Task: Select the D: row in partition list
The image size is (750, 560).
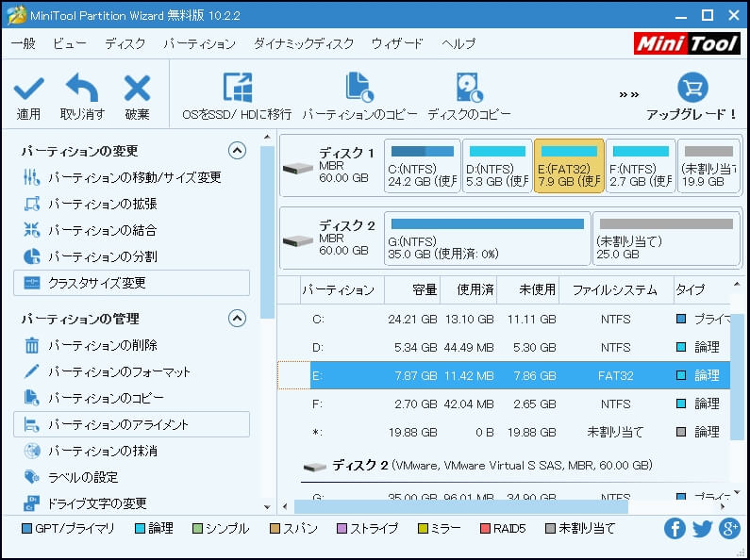Action: click(x=504, y=347)
